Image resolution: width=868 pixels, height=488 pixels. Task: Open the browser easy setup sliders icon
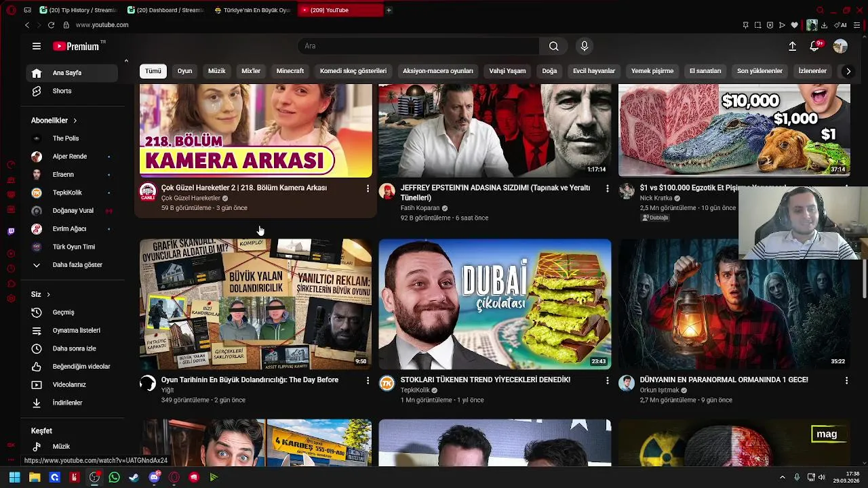click(x=857, y=25)
